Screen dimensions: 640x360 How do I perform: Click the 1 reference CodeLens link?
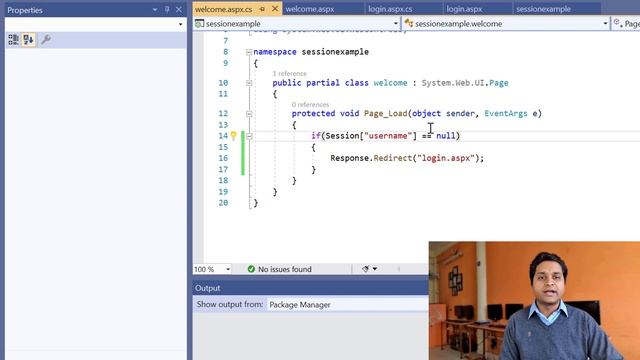coord(289,73)
